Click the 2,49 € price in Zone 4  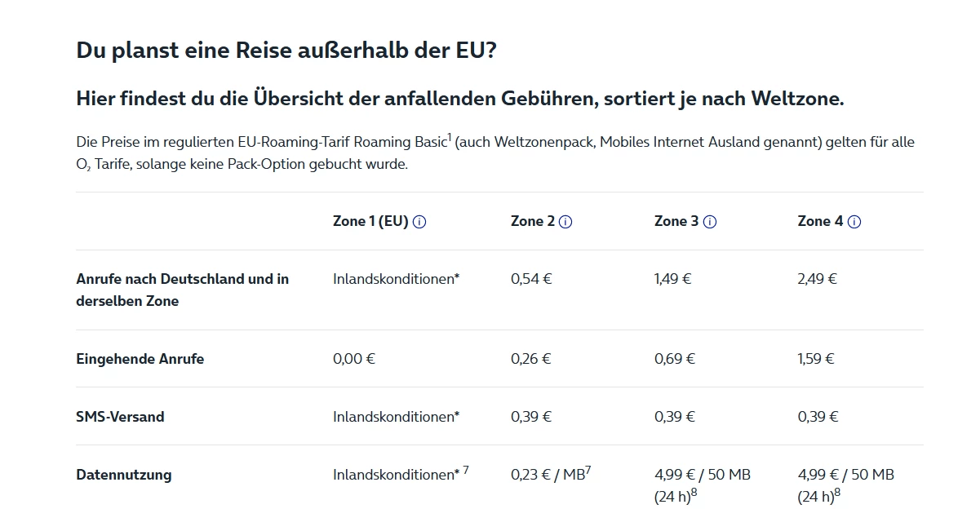818,279
